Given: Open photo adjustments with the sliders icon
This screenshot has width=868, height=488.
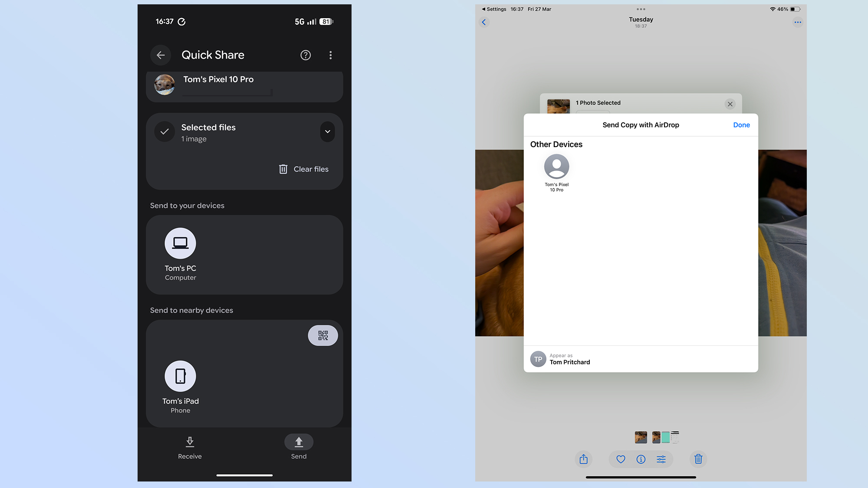Looking at the screenshot, I should [661, 459].
